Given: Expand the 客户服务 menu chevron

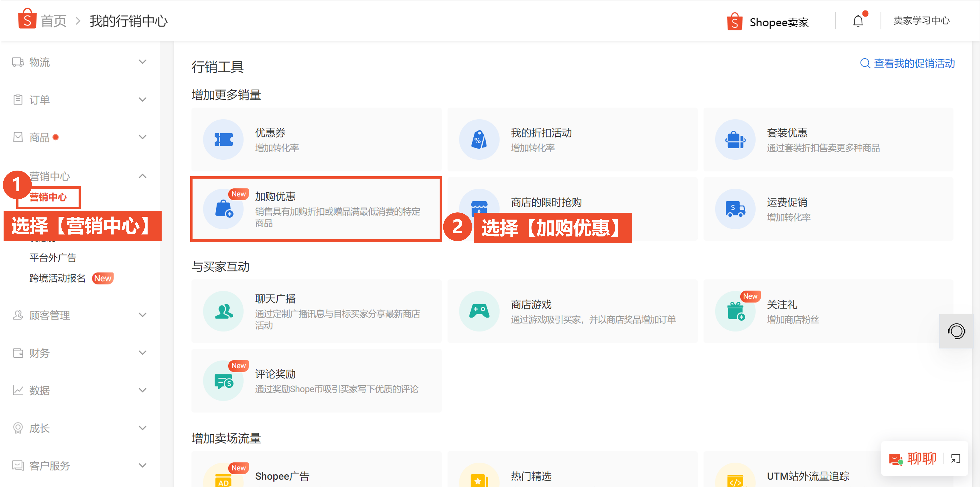Looking at the screenshot, I should pyautogui.click(x=143, y=465).
